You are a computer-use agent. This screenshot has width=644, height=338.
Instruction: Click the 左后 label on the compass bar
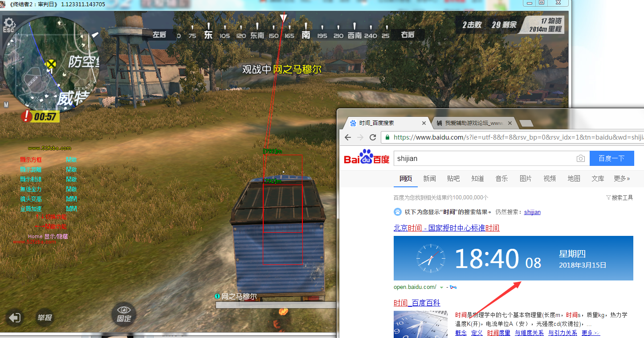tap(159, 34)
